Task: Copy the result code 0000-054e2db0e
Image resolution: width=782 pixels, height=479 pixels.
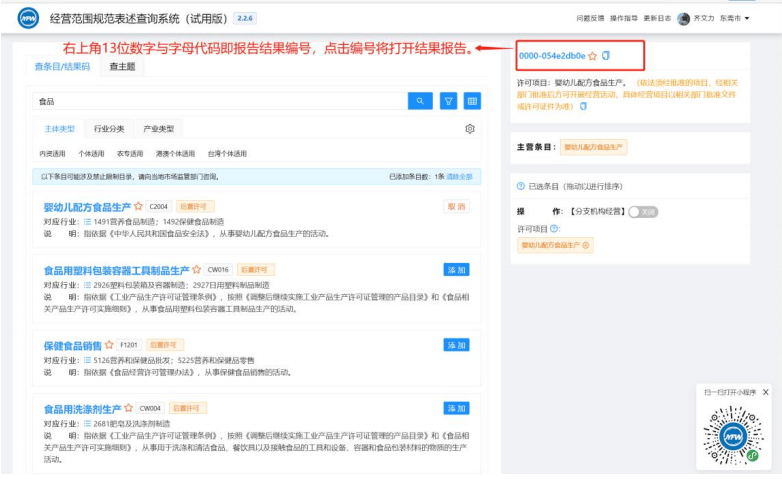Action: pyautogui.click(x=606, y=56)
